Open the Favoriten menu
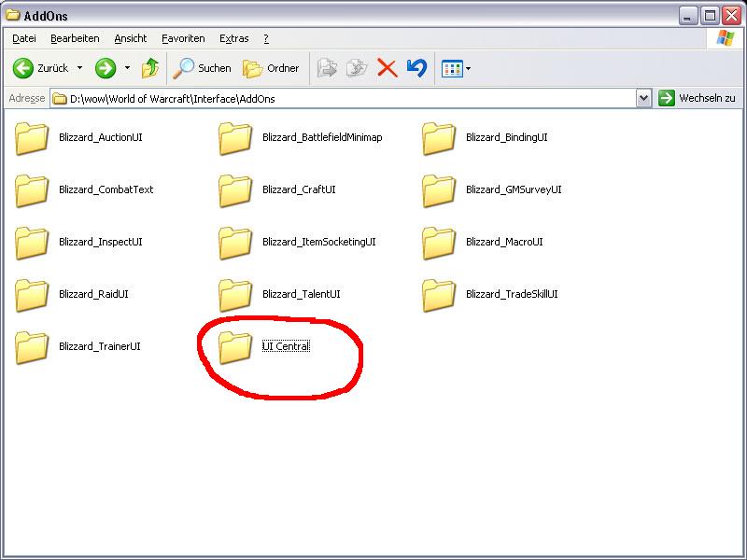Screen dimensions: 747x560 pyautogui.click(x=183, y=38)
